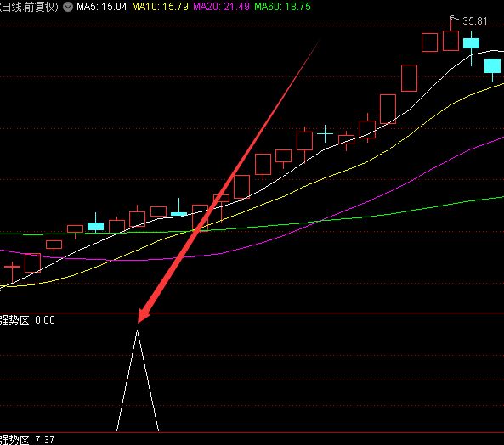The width and height of the screenshot is (504, 445).
Task: Click the 日线.前复权 period label
Action: click(x=29, y=7)
